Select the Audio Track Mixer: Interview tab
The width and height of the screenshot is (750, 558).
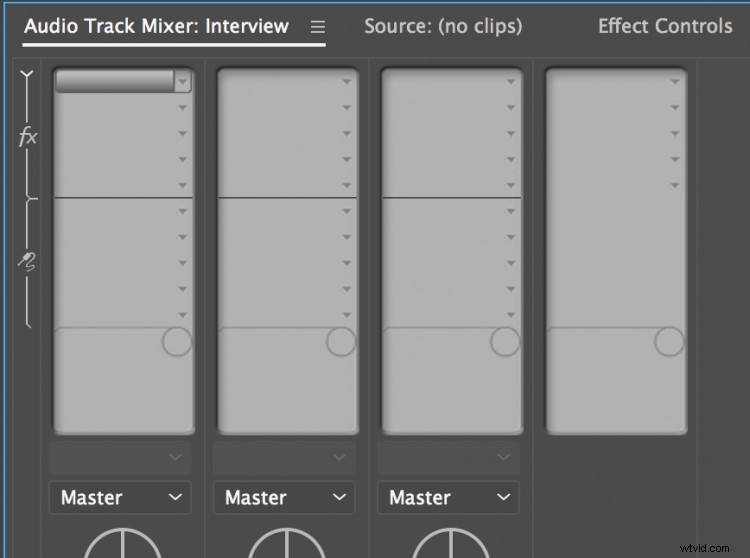pos(156,26)
